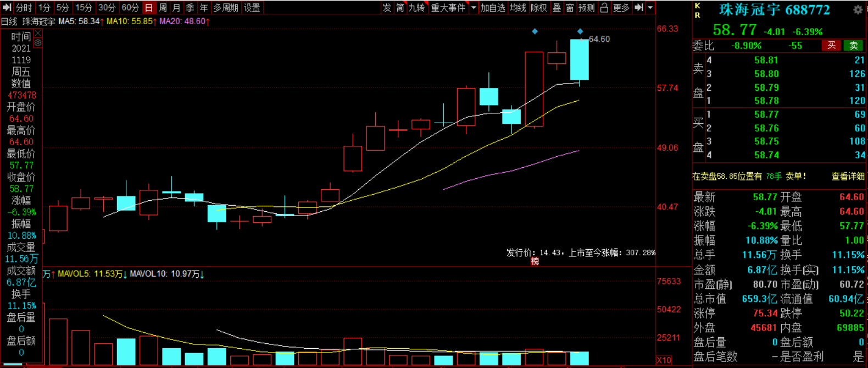868x368 pixels.
Task: Switch to the 周 weekly period tab
Action: coord(163,8)
